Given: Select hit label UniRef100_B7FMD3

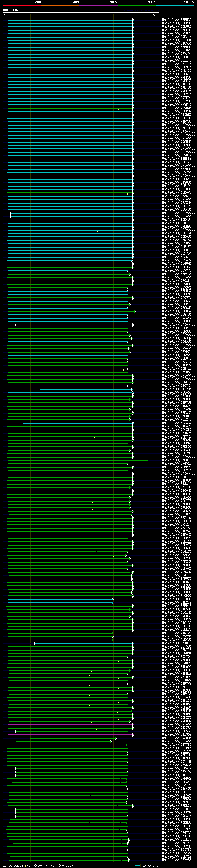Looking at the screenshot, I should (177, 47).
